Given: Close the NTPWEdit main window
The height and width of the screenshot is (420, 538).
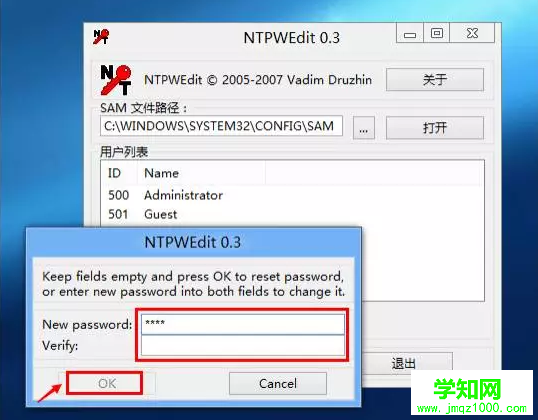Looking at the screenshot, I should click(x=472, y=33).
